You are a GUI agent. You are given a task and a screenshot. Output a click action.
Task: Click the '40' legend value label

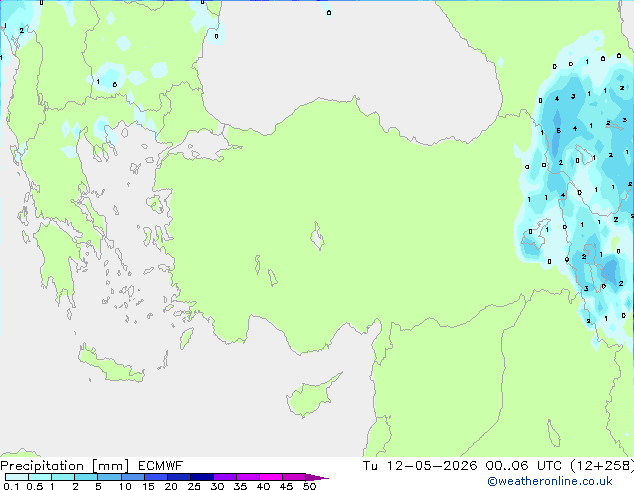(x=263, y=486)
